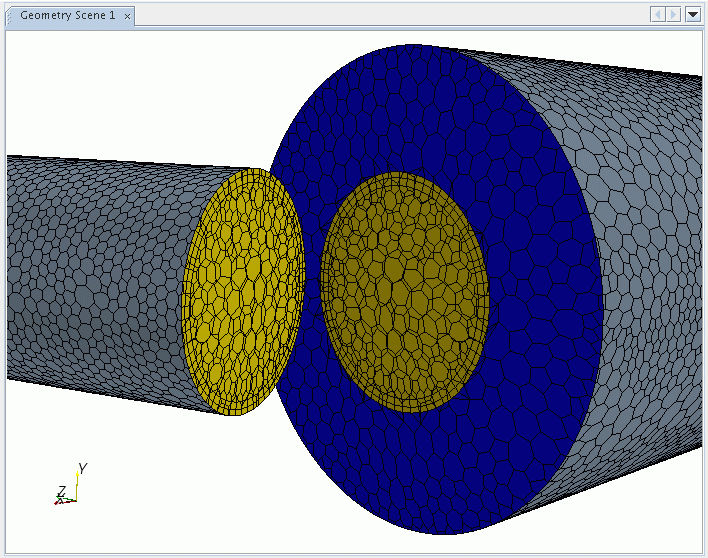Image resolution: width=708 pixels, height=558 pixels.
Task: Click the Y axis label on the triad
Action: tap(83, 468)
